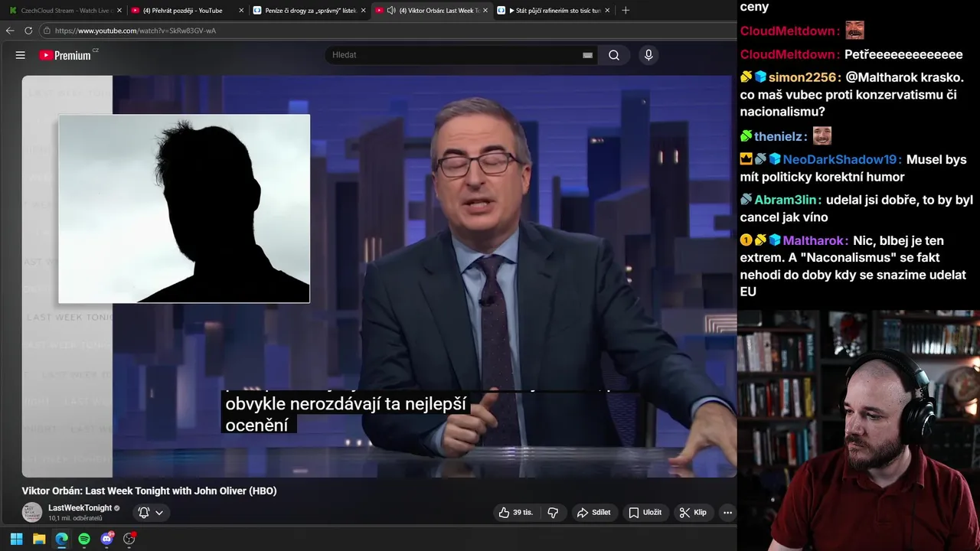Click the subtitle text 'obvykle nerozdávají ta nejlepší'
The image size is (980, 551).
click(345, 404)
